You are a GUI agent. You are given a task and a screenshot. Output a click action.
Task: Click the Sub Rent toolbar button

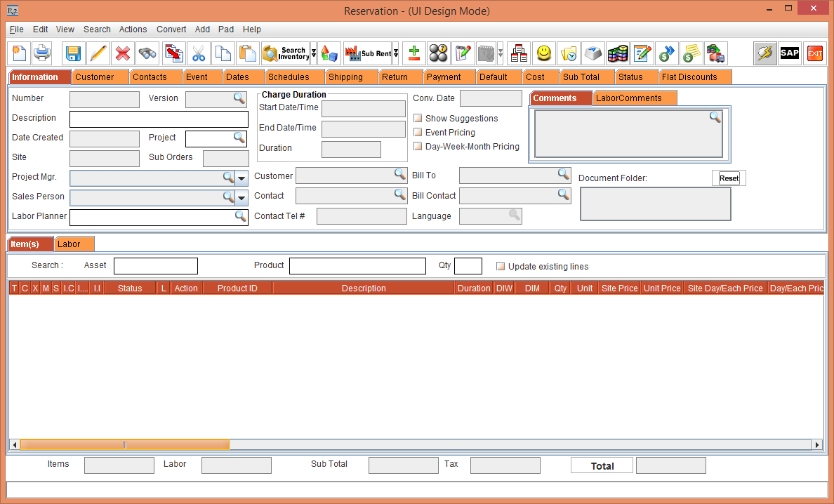(368, 53)
